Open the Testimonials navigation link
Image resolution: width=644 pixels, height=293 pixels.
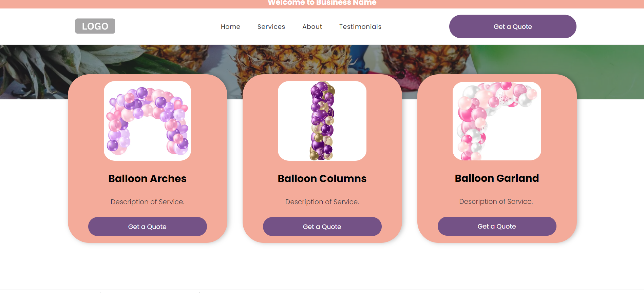coord(360,26)
